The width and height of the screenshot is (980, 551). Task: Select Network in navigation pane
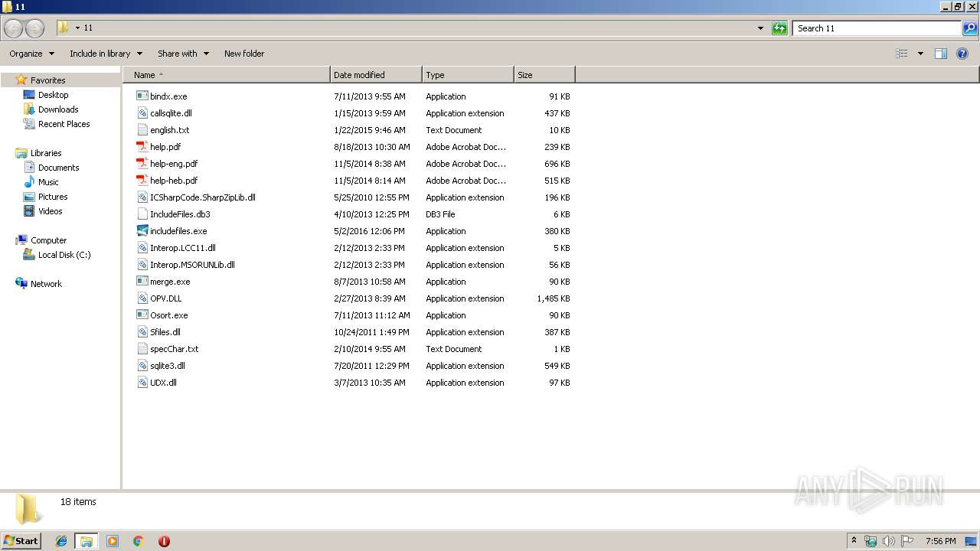[x=46, y=284]
